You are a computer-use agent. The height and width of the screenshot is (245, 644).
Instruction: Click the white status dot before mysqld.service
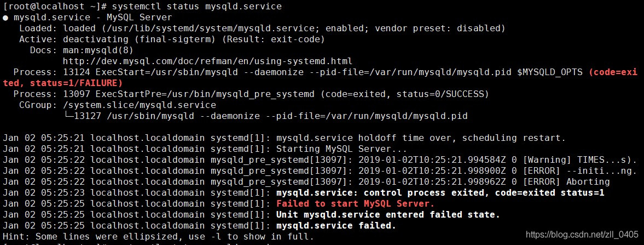[5, 18]
